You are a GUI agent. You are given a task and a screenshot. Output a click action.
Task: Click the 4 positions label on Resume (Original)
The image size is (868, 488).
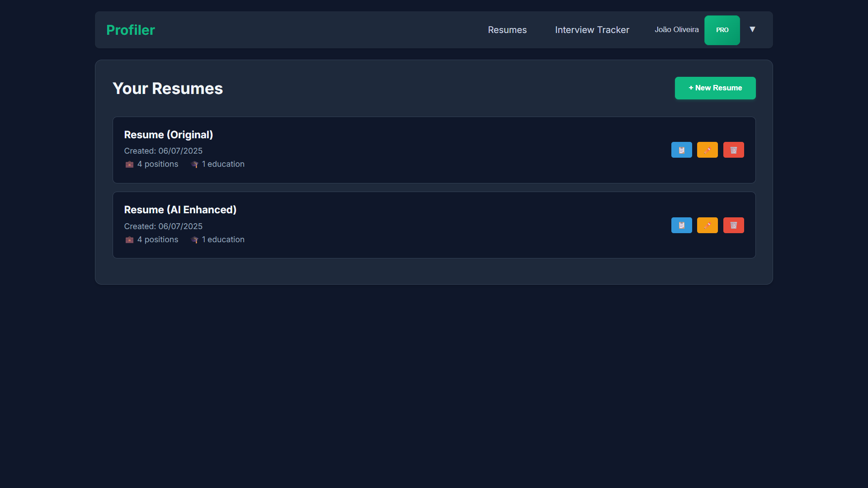158,164
